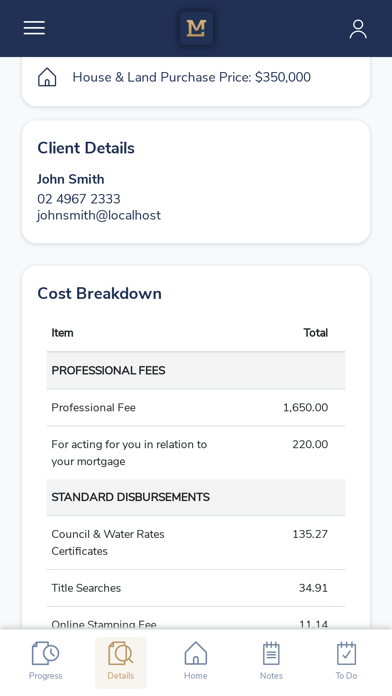Click the 135.27 amount
This screenshot has height=696, width=392.
pos(310,534)
